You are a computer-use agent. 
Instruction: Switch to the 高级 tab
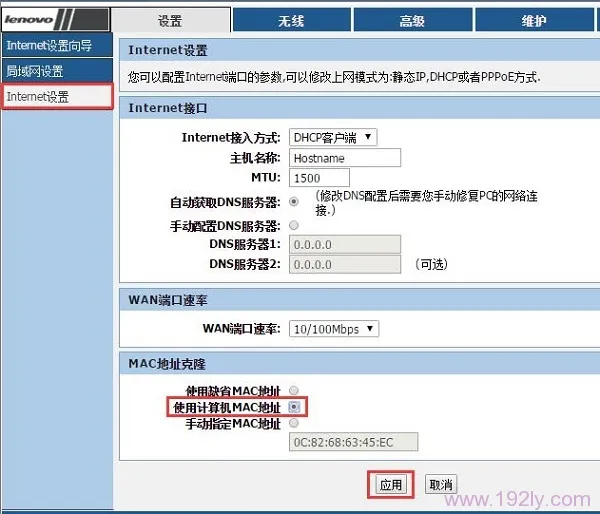pos(412,21)
